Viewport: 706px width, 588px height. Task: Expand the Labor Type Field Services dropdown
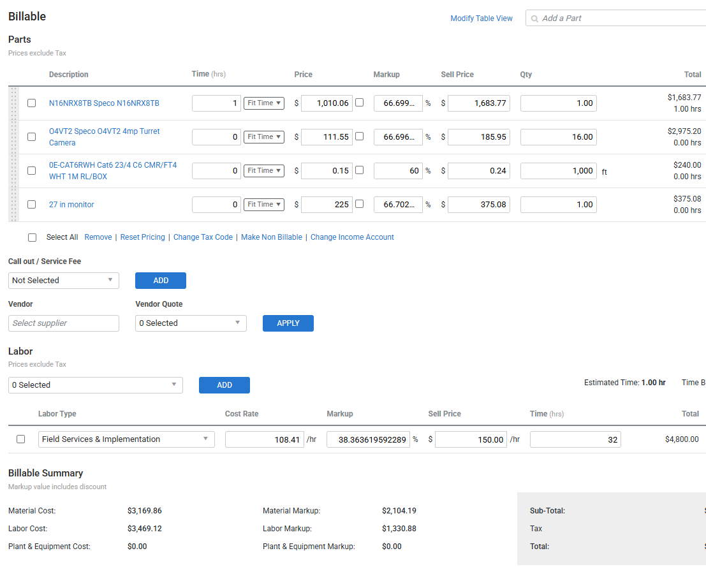tap(127, 439)
